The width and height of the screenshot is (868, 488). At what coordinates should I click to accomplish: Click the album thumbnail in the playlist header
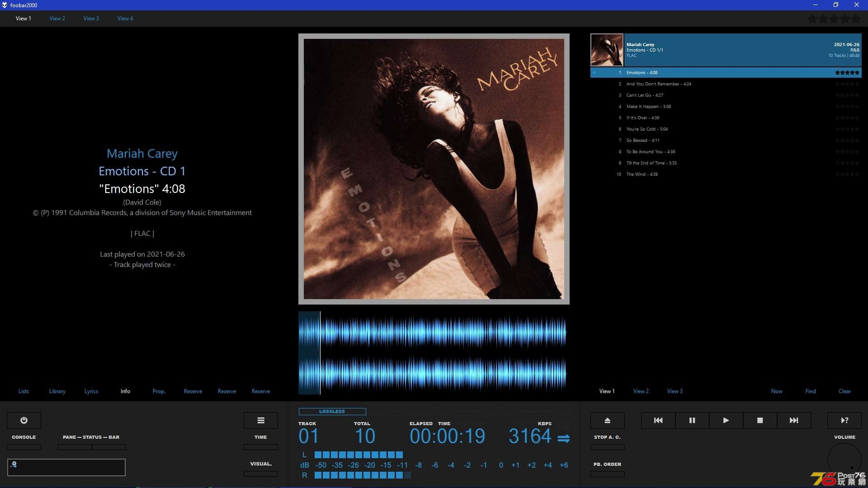(x=607, y=50)
